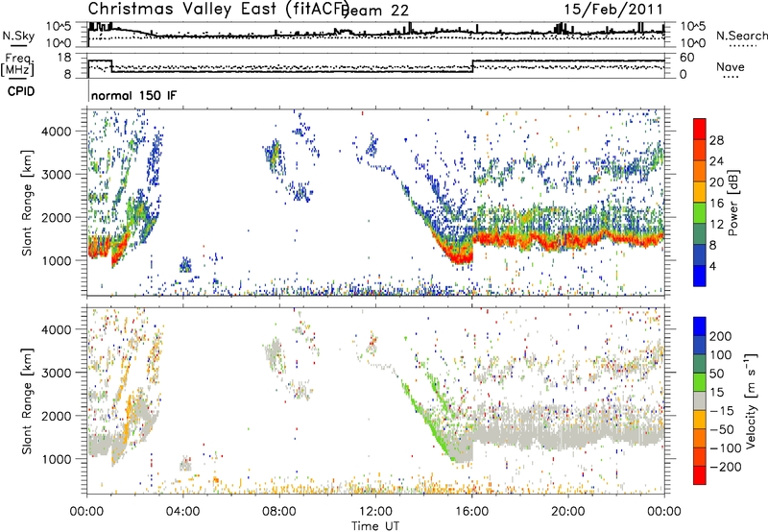Click the 20:00 time tick label
The height and width of the screenshot is (532, 768).
tap(568, 512)
